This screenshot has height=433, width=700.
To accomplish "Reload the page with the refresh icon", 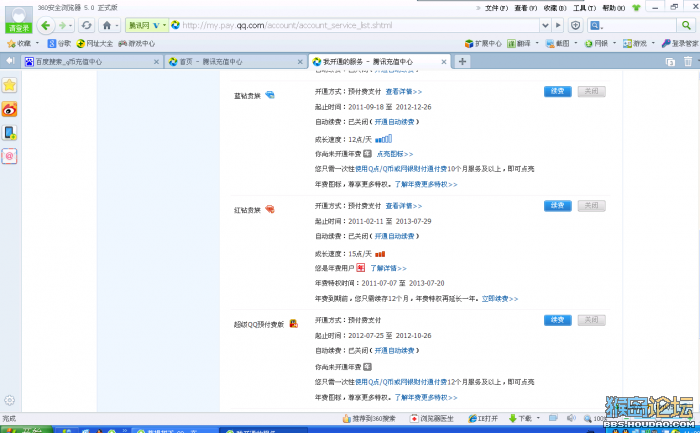I will coord(87,25).
